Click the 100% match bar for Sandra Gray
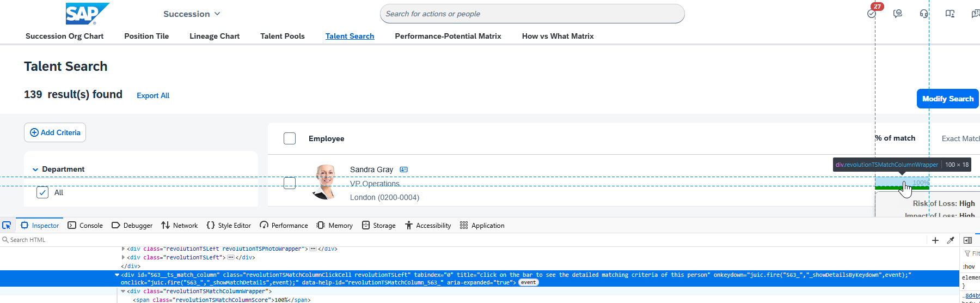 click(902, 184)
